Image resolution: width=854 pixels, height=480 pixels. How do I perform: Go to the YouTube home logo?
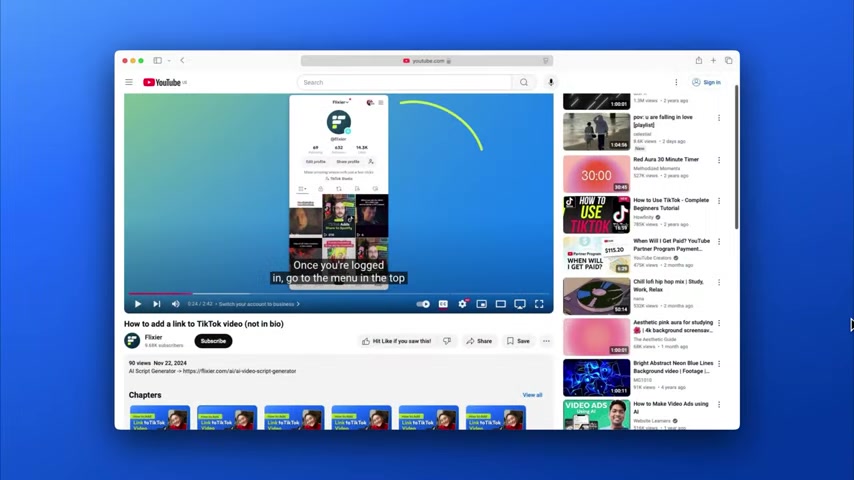(x=162, y=82)
